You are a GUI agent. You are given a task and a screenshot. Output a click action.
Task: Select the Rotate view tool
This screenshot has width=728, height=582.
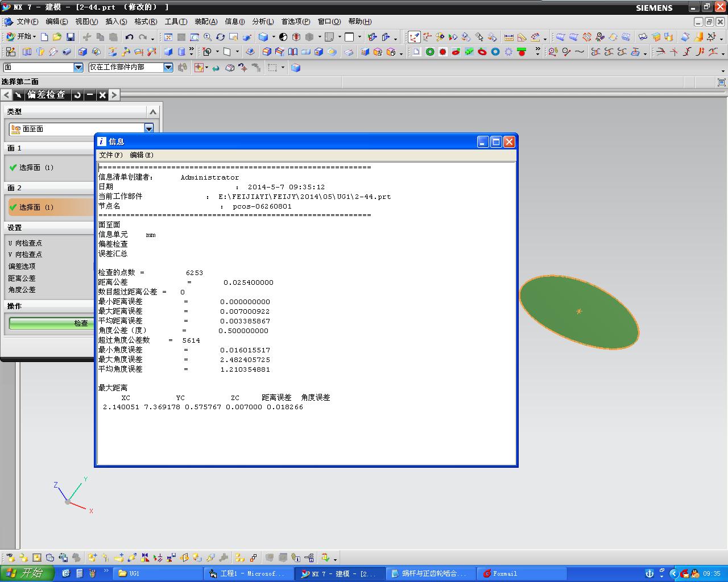[x=221, y=37]
